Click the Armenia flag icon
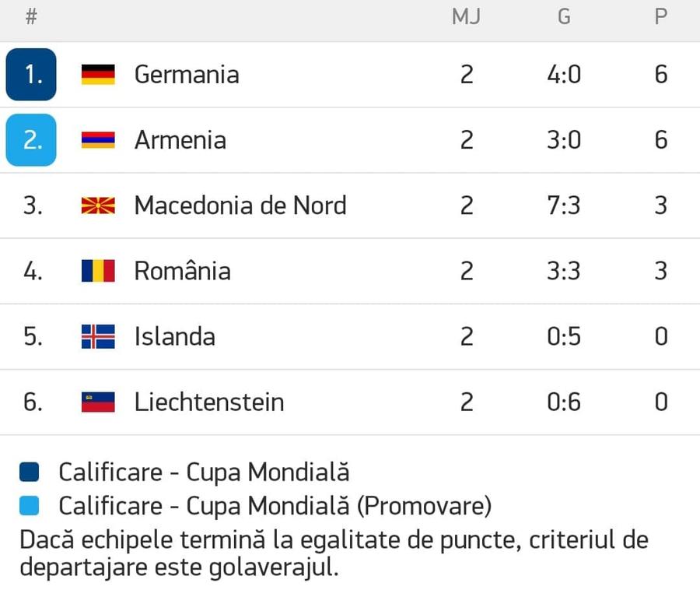The width and height of the screenshot is (700, 590). pos(98,140)
